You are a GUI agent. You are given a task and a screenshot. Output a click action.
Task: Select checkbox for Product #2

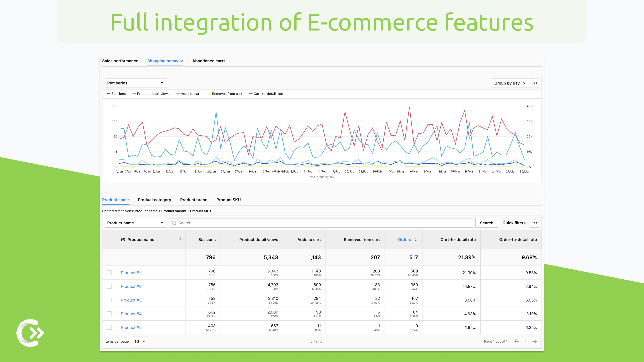pos(109,286)
